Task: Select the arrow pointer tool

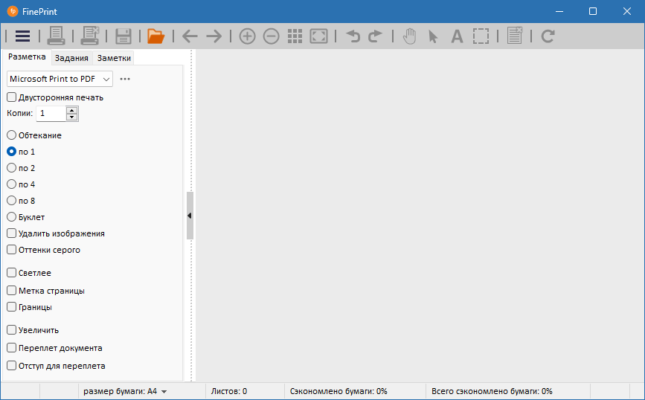Action: click(433, 37)
